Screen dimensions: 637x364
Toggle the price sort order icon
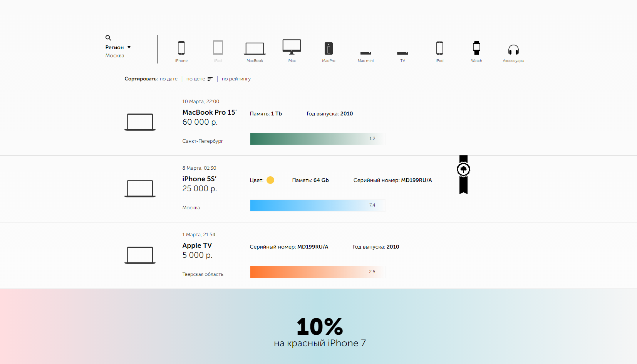pyautogui.click(x=210, y=79)
